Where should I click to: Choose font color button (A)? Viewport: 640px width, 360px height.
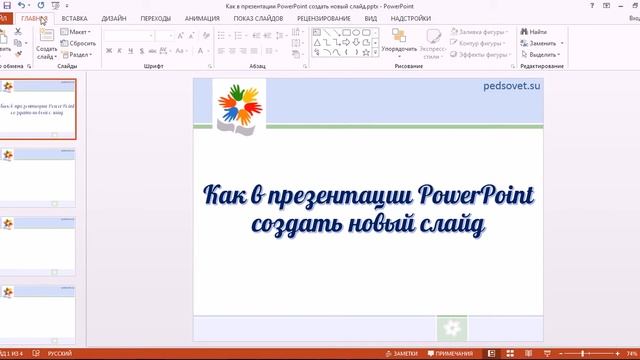click(x=200, y=51)
